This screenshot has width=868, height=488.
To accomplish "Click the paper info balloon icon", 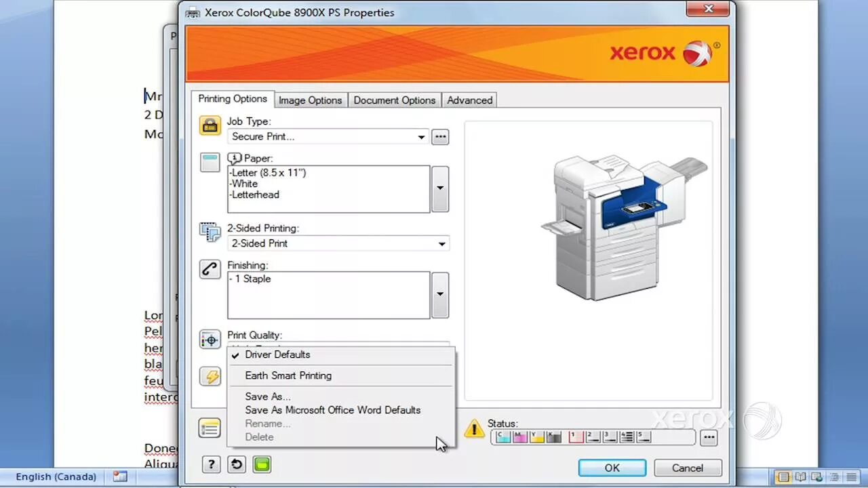I will click(235, 159).
